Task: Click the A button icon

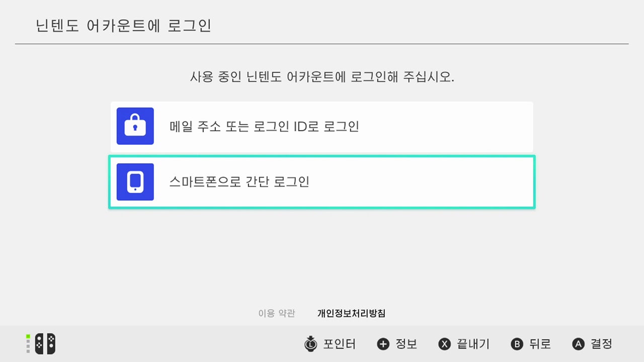Action: tap(579, 344)
